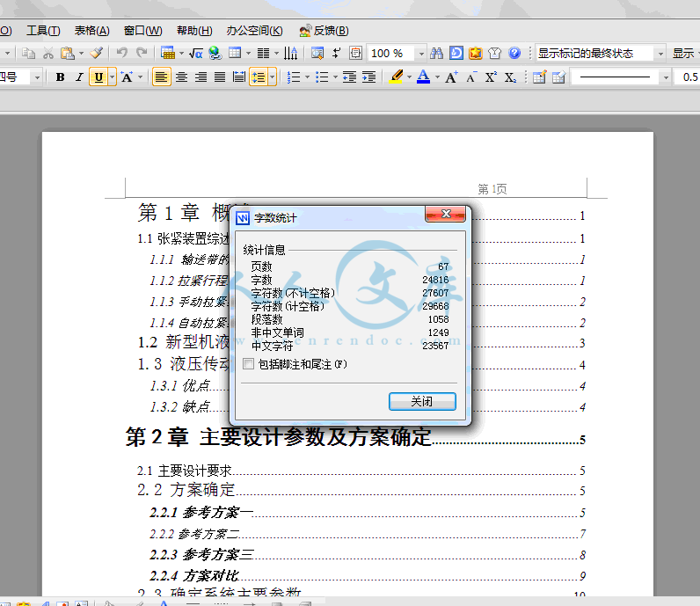Click the shirt skin icon

pyautogui.click(x=494, y=53)
